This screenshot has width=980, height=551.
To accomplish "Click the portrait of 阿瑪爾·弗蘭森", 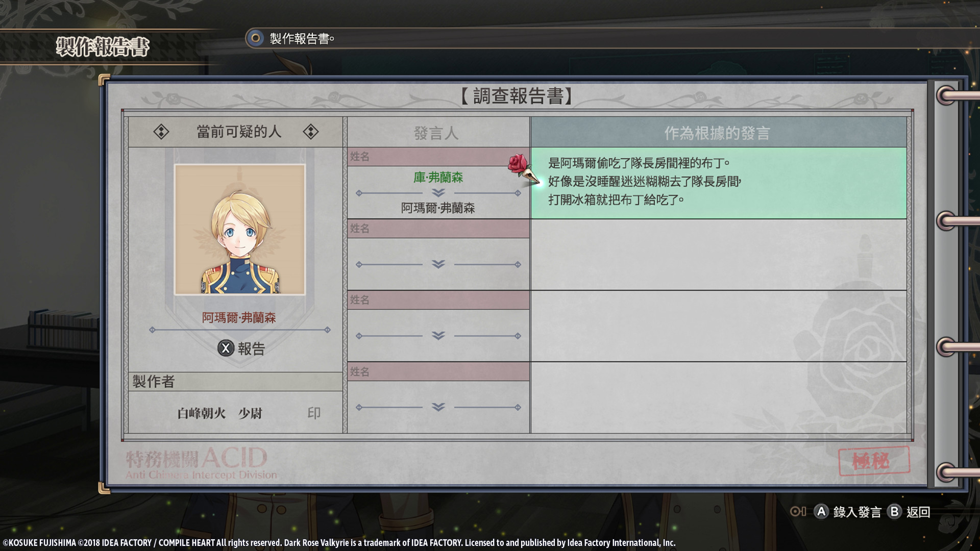I will 240,230.
